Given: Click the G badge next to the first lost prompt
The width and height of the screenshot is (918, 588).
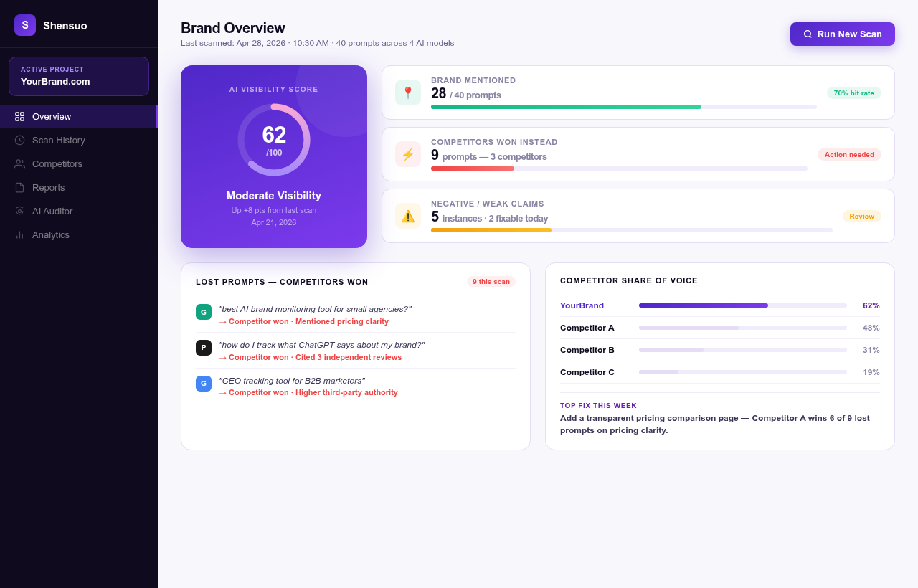Looking at the screenshot, I should pos(203,312).
